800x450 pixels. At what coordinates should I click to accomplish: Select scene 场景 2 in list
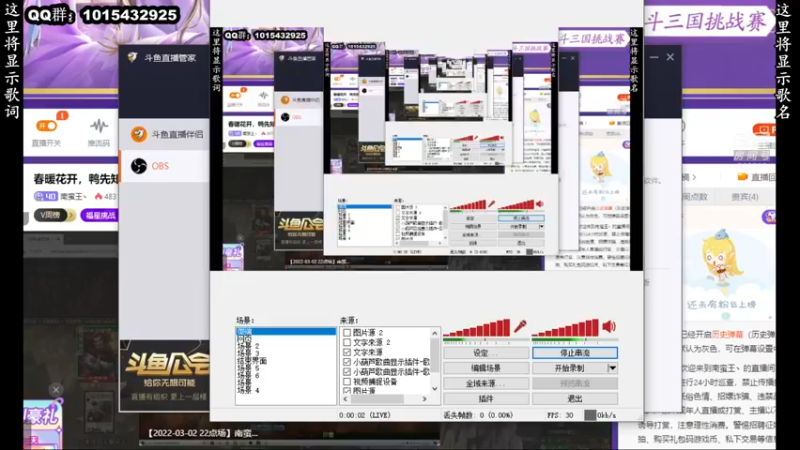pyautogui.click(x=248, y=346)
